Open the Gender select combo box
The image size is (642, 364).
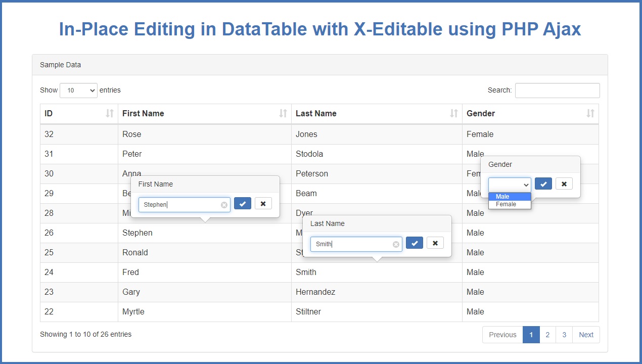coord(509,185)
